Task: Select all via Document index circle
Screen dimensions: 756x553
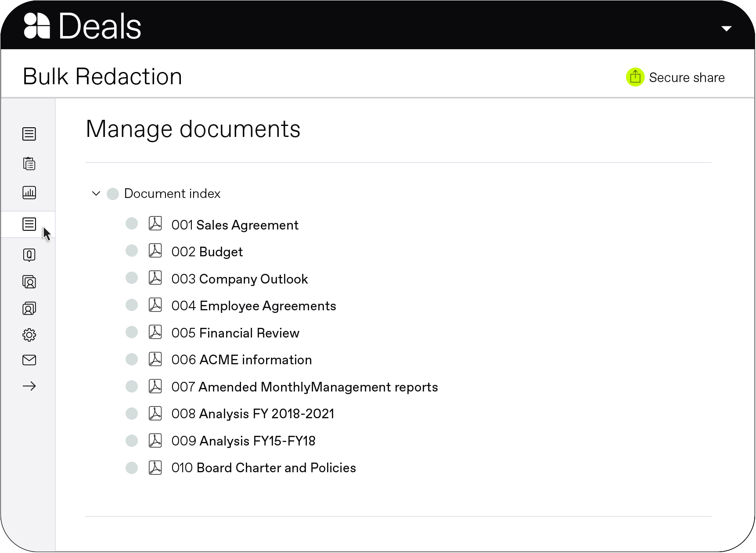Action: (x=113, y=194)
